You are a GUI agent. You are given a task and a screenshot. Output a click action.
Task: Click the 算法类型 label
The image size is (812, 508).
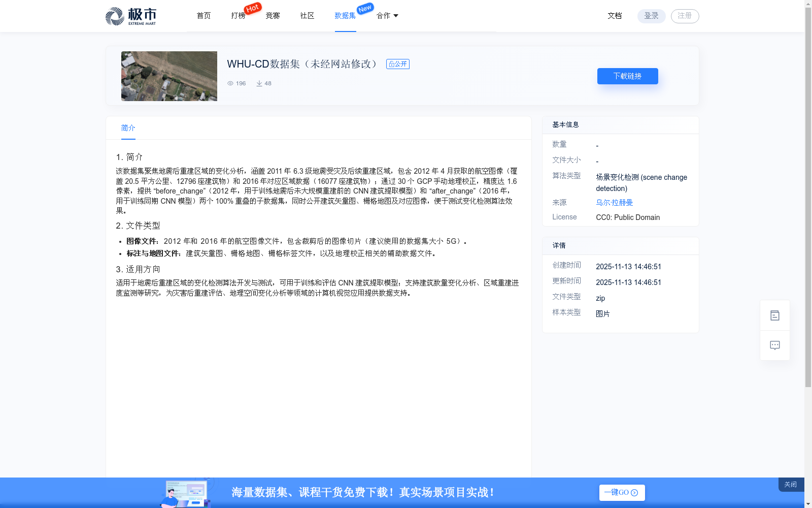tap(566, 176)
